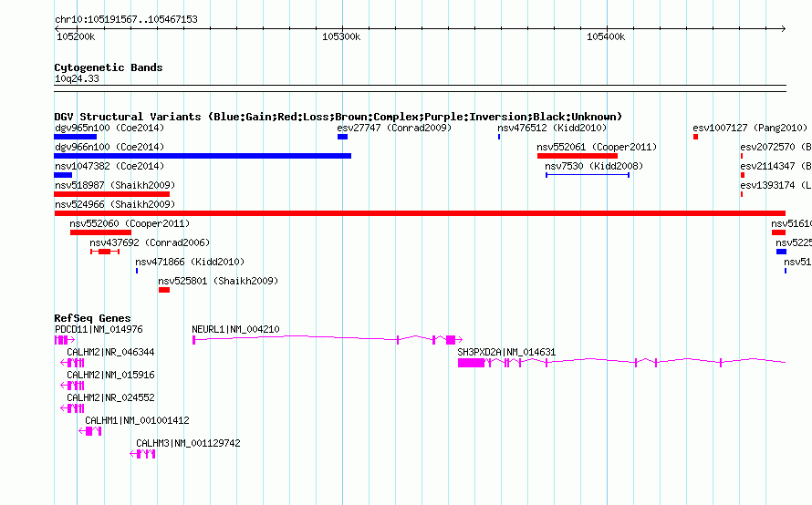Click NEURL1|NM_004210 gene label
Image resolution: width=812 pixels, height=505 pixels.
click(x=235, y=329)
